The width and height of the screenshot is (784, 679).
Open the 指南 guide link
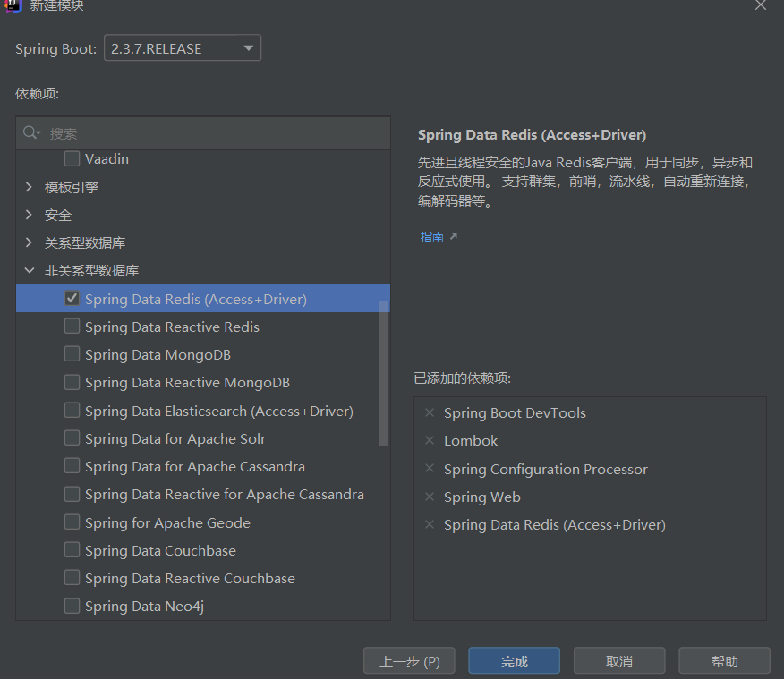tap(432, 237)
